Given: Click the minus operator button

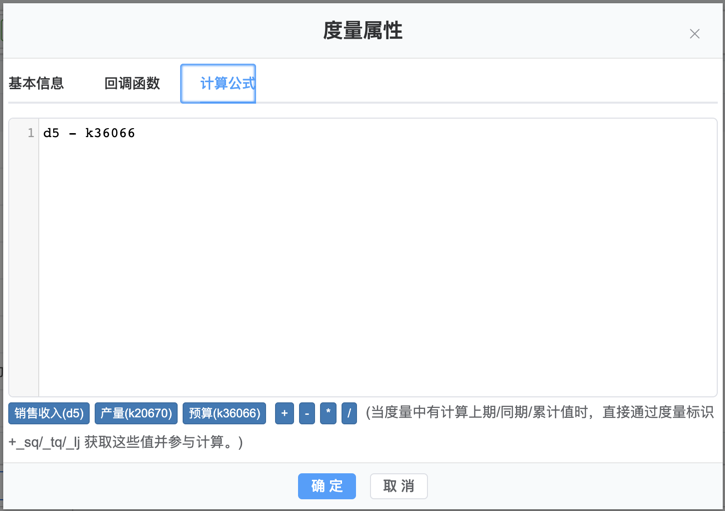Looking at the screenshot, I should [x=307, y=413].
